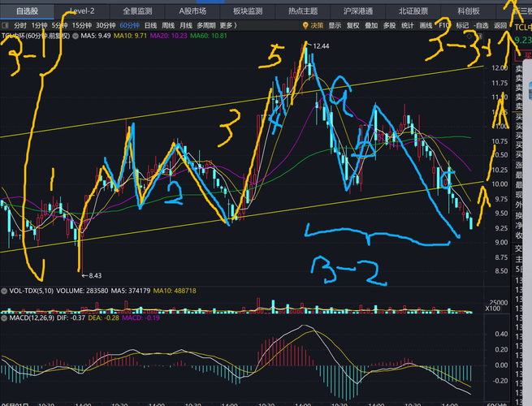The image size is (532, 406).
Task: Click the lightbulb icon beside 决策
Action: pyautogui.click(x=305, y=25)
